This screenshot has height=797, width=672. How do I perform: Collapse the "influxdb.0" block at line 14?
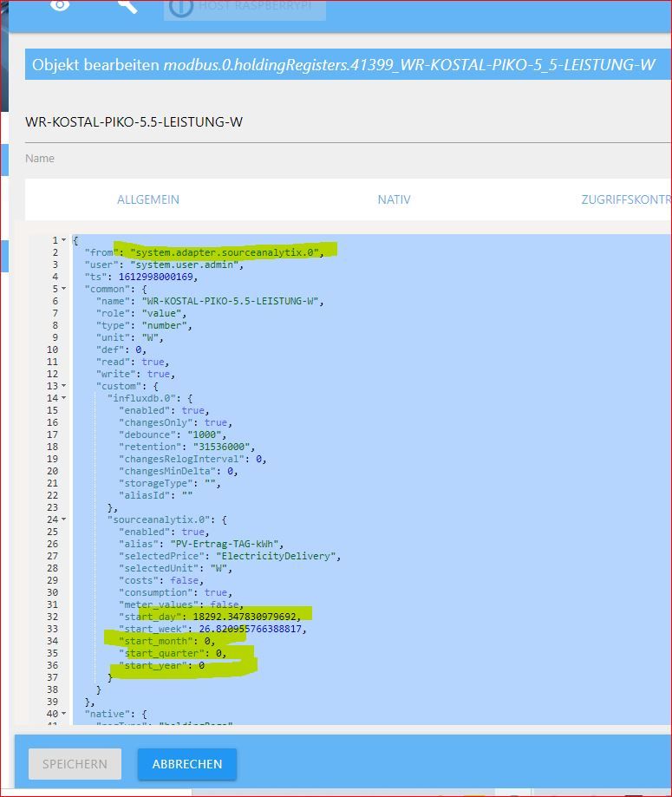coord(63,398)
